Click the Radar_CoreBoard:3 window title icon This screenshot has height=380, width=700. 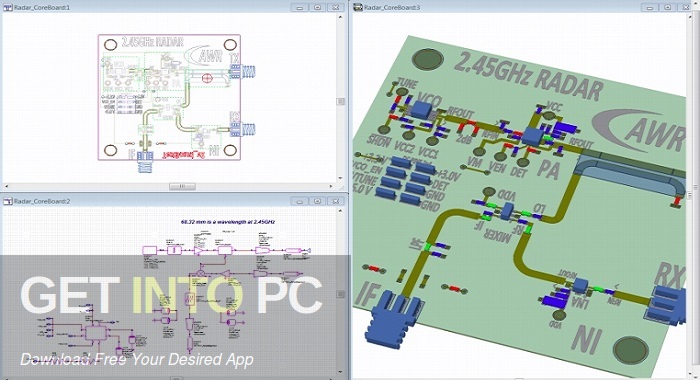click(358, 7)
